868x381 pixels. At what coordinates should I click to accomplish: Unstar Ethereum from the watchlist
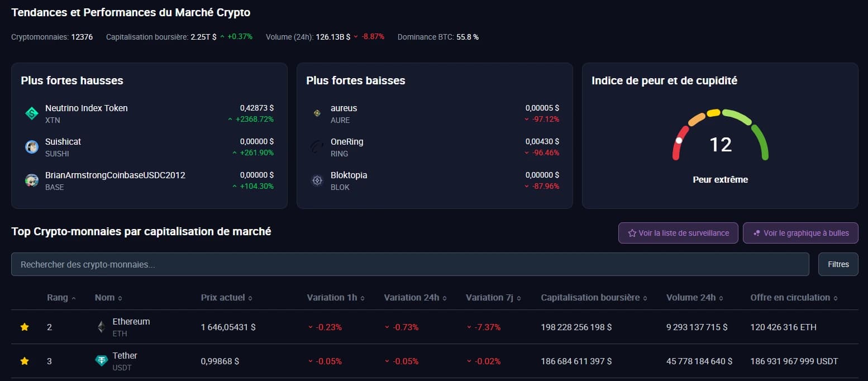pyautogui.click(x=25, y=327)
